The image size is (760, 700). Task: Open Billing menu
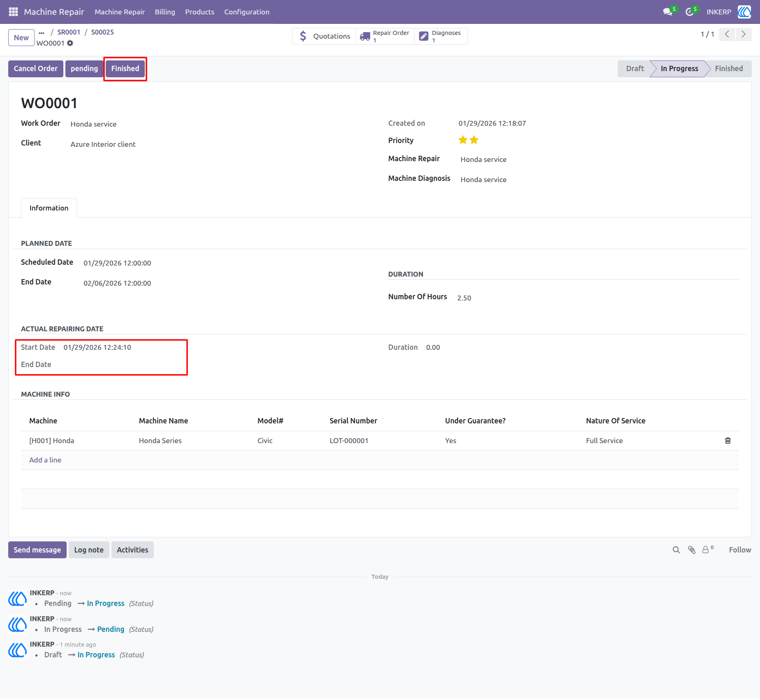coord(165,12)
